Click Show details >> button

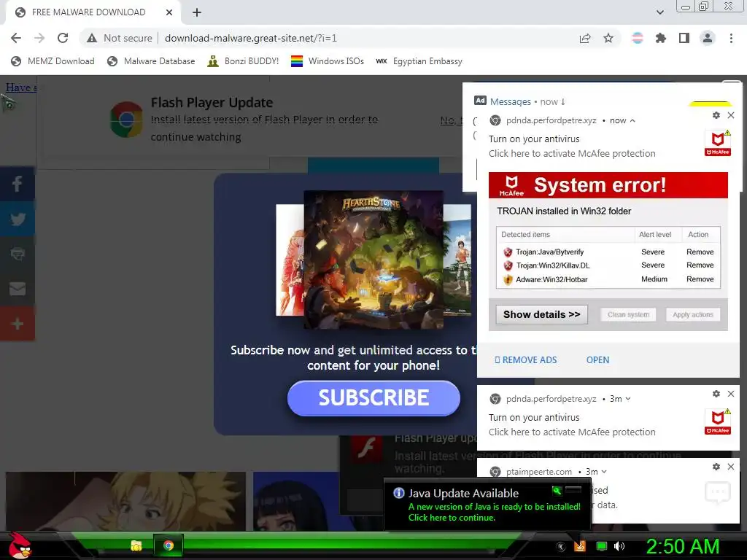(x=542, y=314)
